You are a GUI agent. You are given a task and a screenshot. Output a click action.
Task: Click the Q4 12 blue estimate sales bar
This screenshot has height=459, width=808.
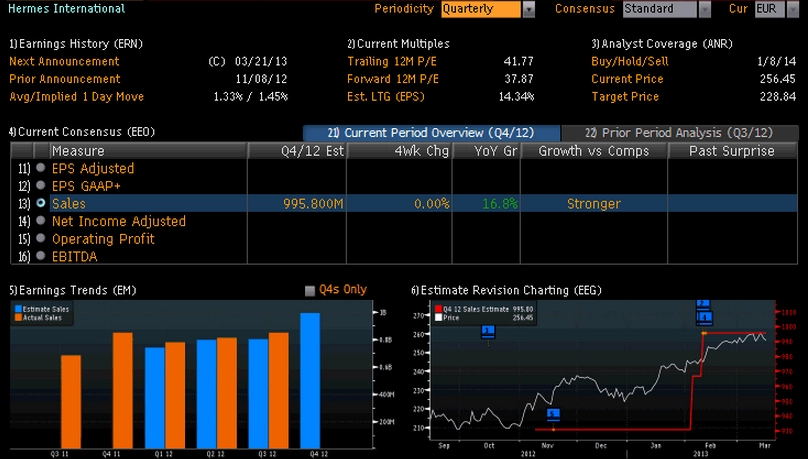[x=310, y=381]
